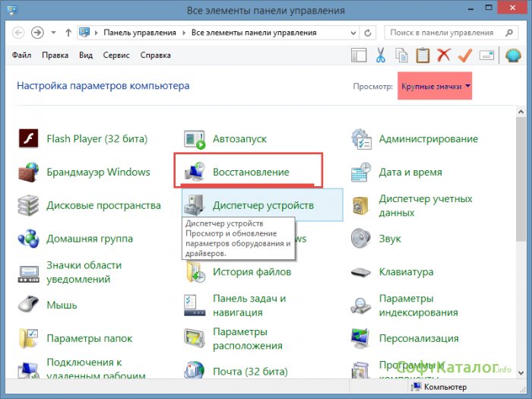Expand the address bar history dropdown arrow

tap(353, 33)
